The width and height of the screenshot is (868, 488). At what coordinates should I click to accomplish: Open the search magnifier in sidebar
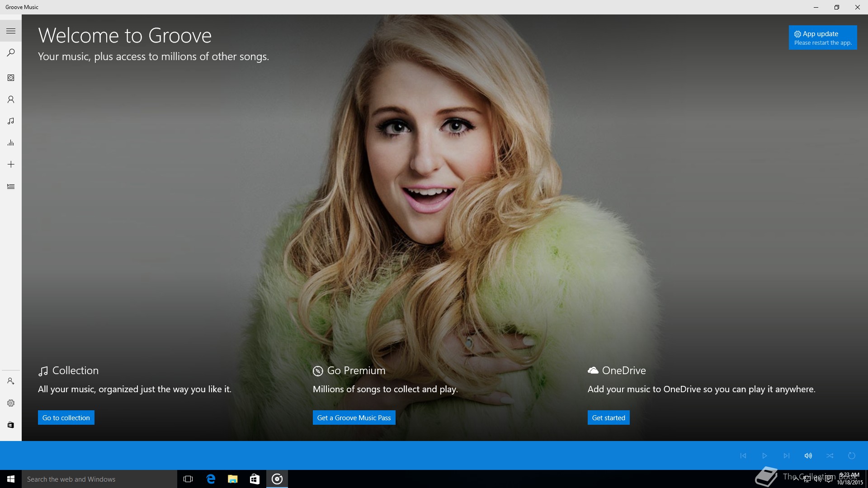11,52
